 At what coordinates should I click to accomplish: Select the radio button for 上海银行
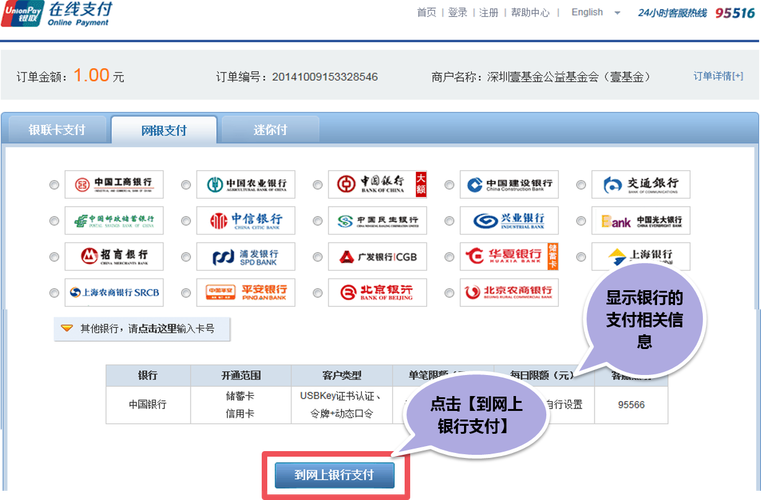coord(581,257)
